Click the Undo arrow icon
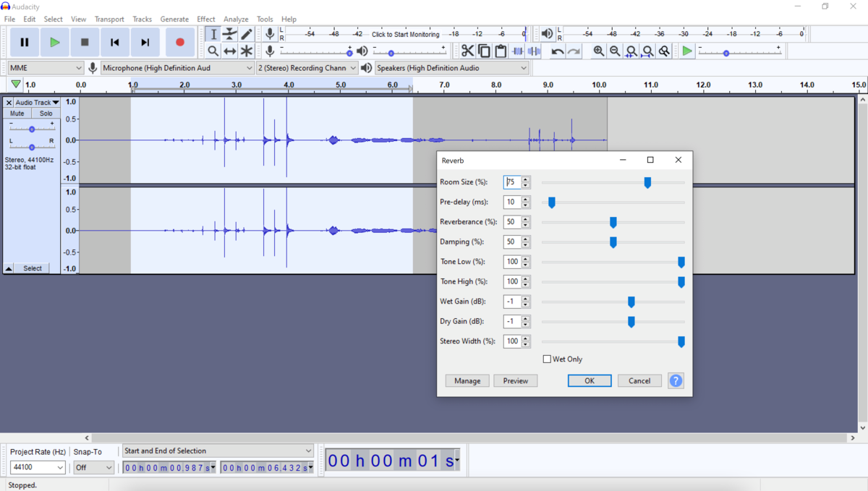Viewport: 868px width, 491px height. tap(558, 51)
